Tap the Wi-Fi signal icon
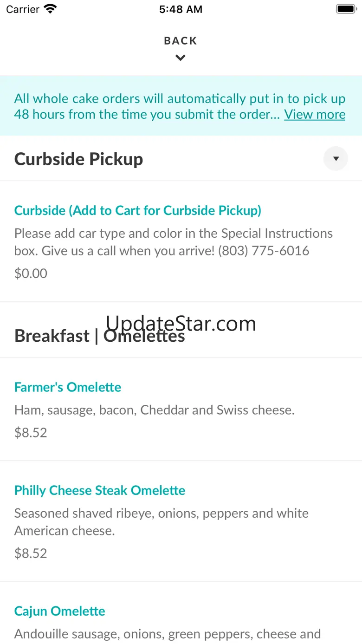362x644 pixels. click(x=50, y=9)
